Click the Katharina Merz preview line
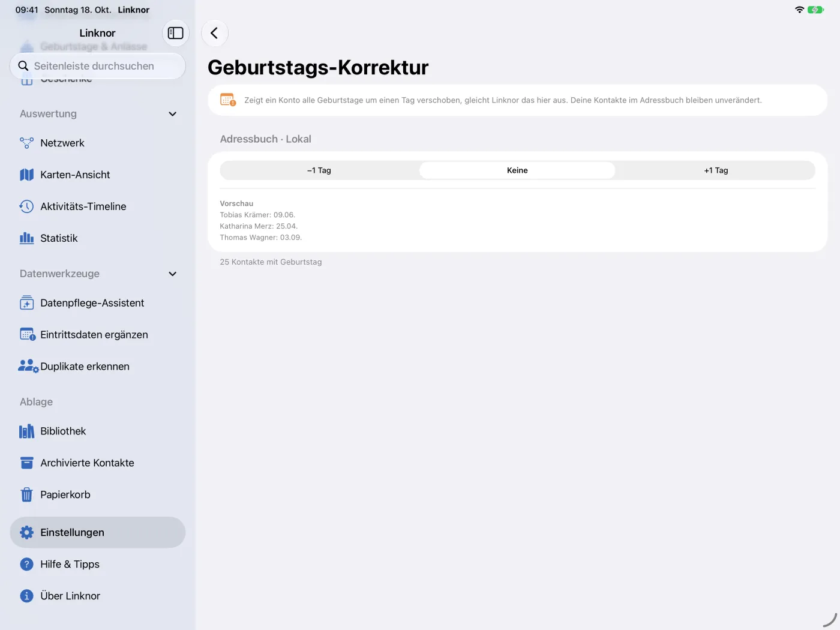 [x=259, y=226]
